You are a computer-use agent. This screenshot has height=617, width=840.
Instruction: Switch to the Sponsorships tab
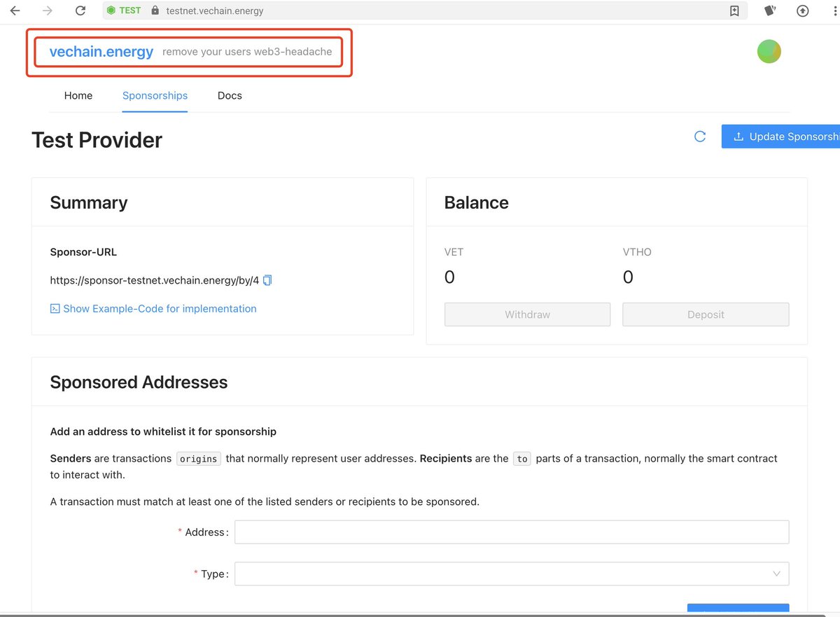click(155, 95)
